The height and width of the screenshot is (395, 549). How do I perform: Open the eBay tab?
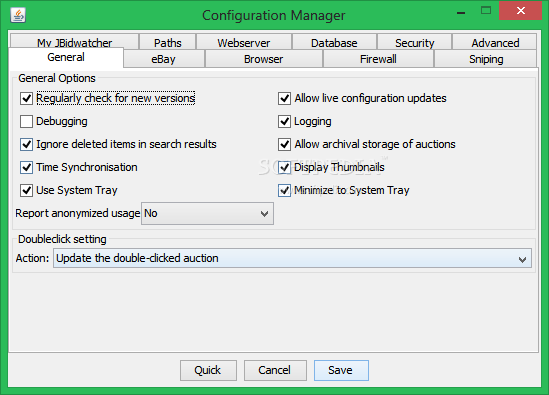(x=164, y=58)
